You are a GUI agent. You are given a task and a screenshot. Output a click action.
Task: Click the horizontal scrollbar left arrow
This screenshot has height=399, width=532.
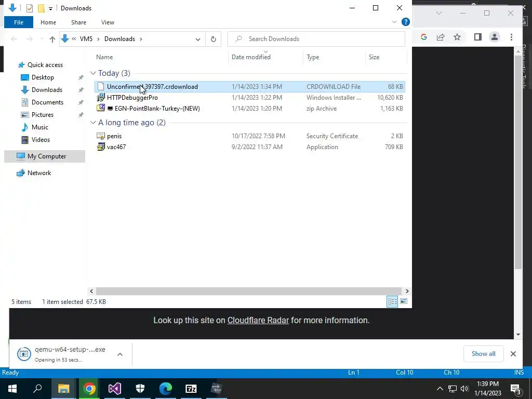coord(91,291)
